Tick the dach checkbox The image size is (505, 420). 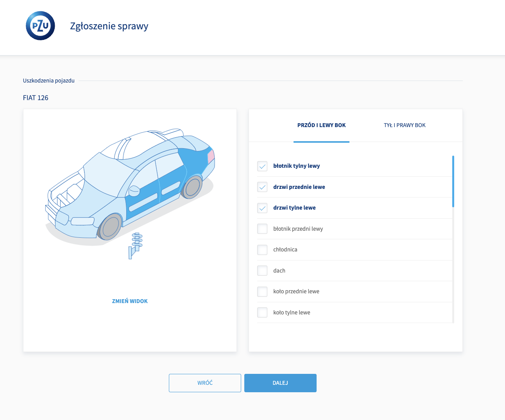(x=262, y=271)
